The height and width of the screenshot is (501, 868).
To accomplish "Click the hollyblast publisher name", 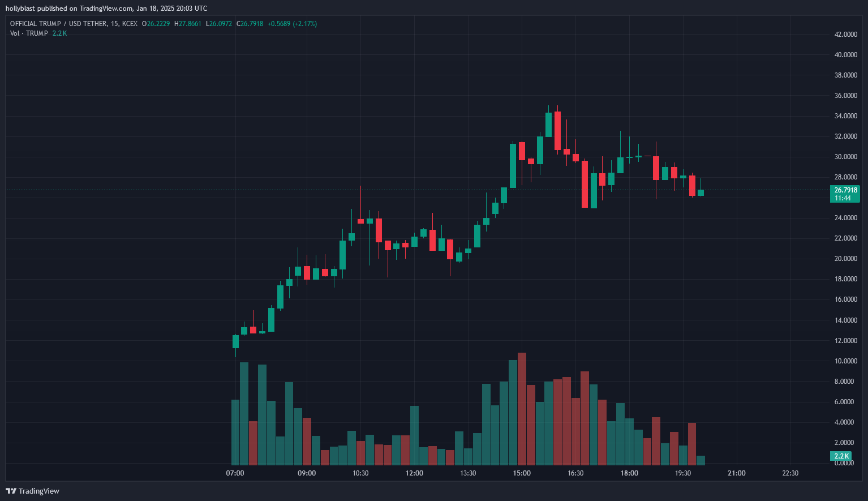I will [20, 8].
